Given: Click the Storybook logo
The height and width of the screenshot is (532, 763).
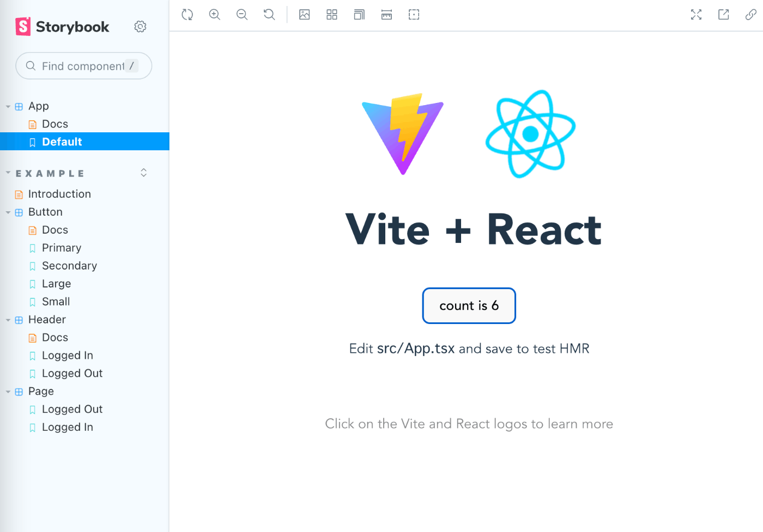Looking at the screenshot, I should [62, 27].
